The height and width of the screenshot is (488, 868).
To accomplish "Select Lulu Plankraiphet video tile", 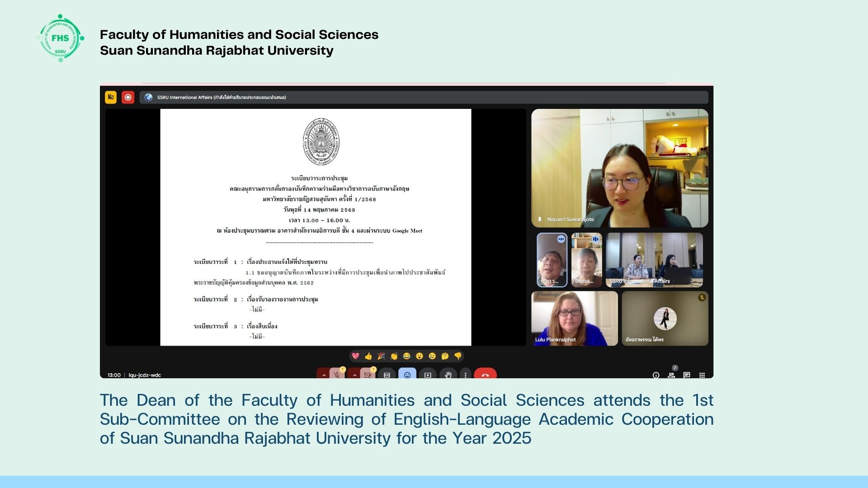I will pyautogui.click(x=574, y=319).
